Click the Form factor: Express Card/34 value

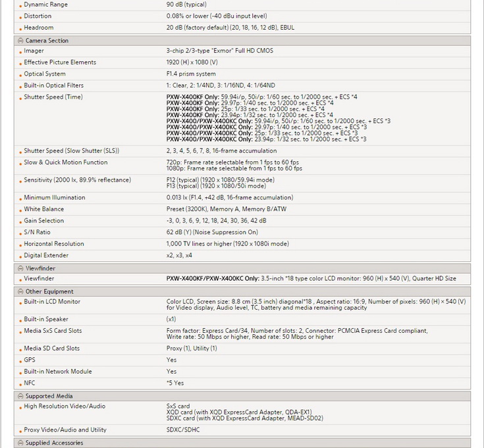297,334
